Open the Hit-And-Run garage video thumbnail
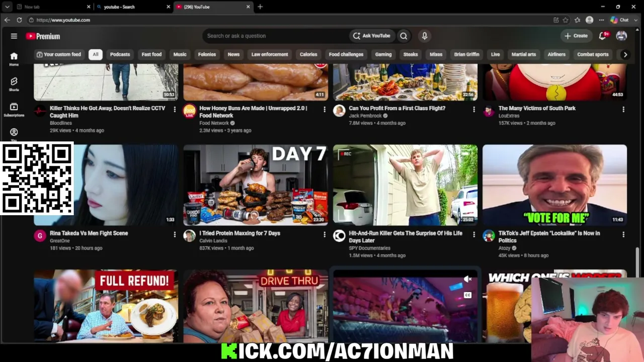 [x=405, y=185]
